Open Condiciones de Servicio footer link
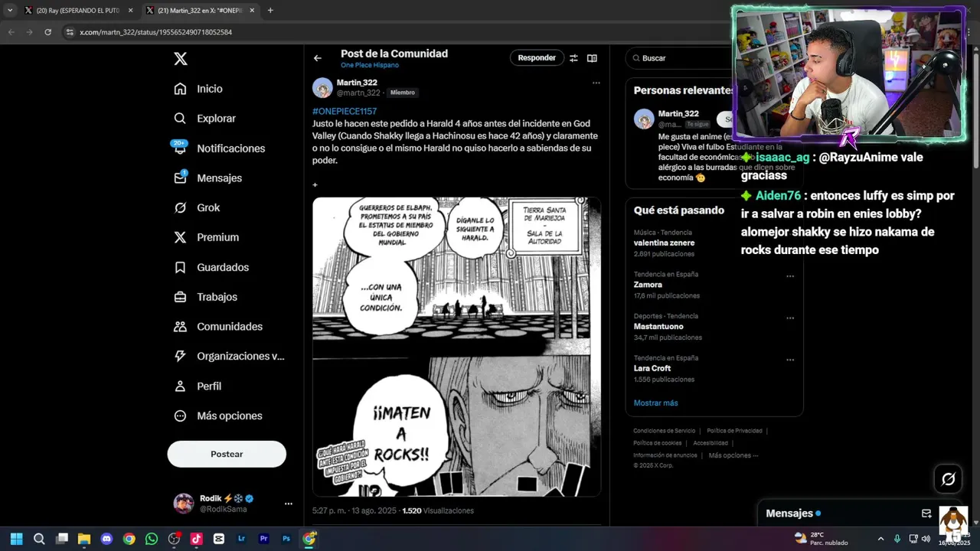 (664, 431)
